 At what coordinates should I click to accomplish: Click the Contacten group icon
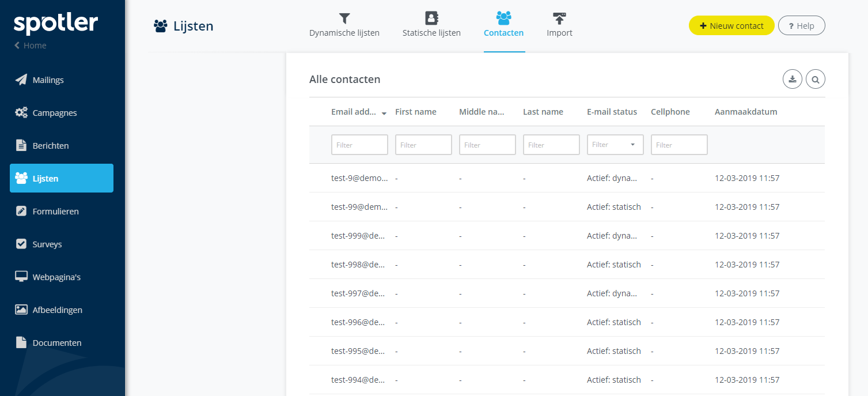[504, 18]
